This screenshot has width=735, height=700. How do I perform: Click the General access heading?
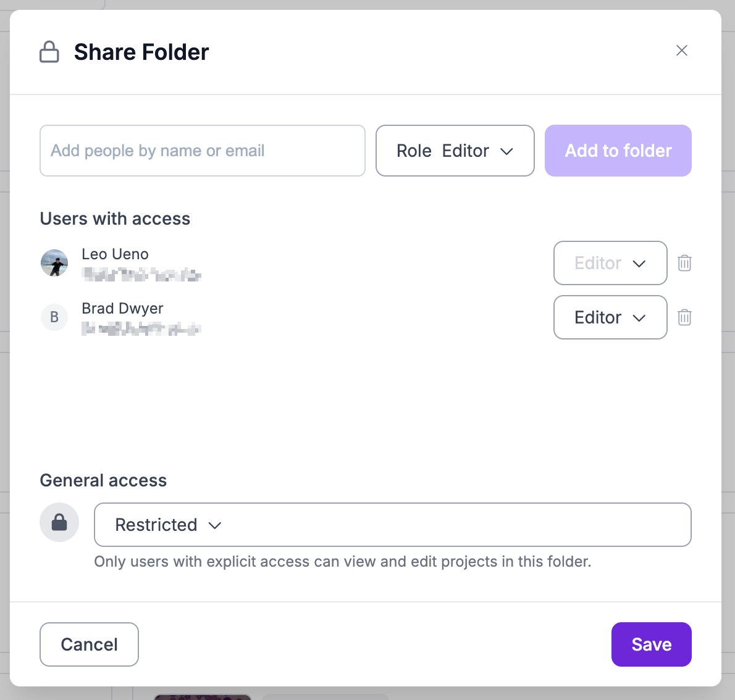coord(104,480)
